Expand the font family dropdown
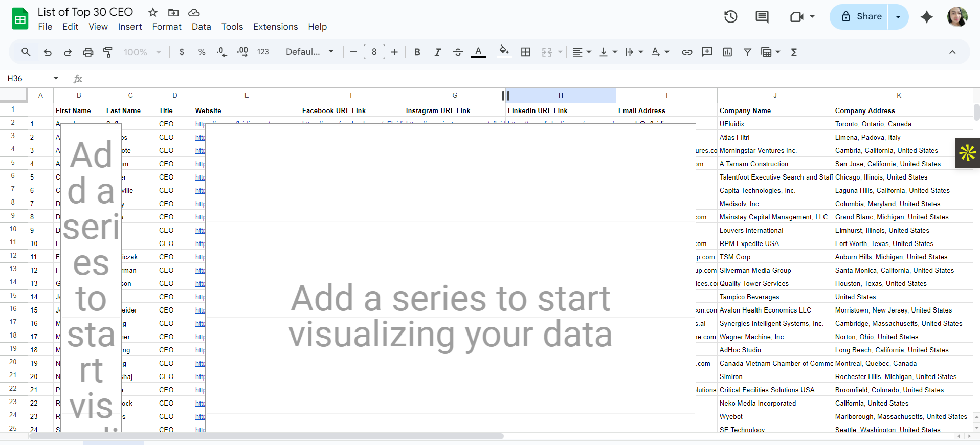980x445 pixels. pos(309,52)
